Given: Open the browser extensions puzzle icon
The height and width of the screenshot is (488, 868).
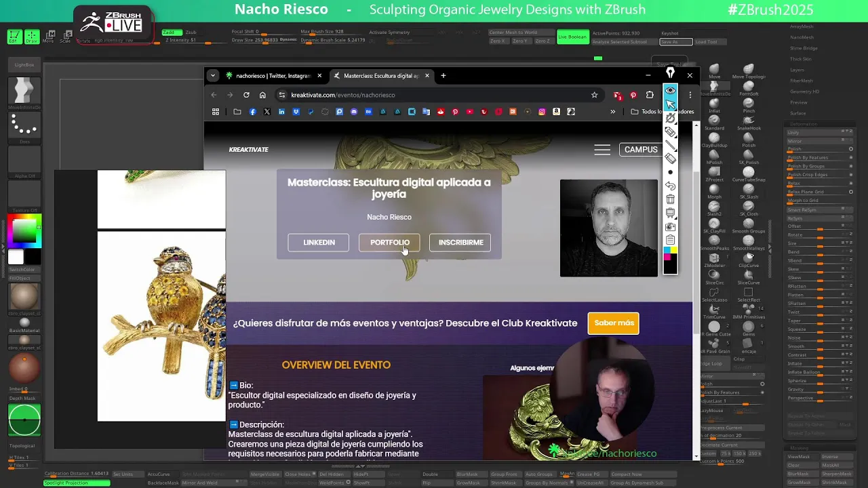Looking at the screenshot, I should pos(650,95).
